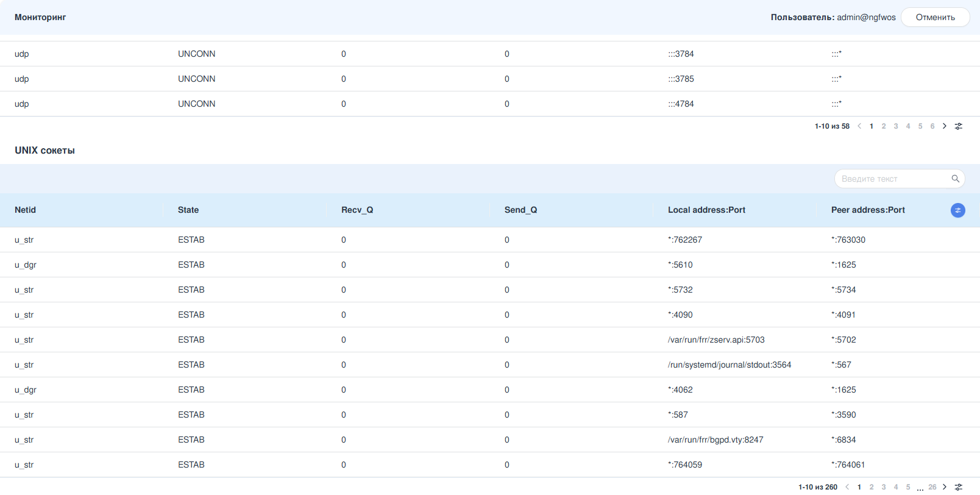Click the 1-10 из 260 range label
This screenshot has height=495, width=980.
click(x=818, y=487)
